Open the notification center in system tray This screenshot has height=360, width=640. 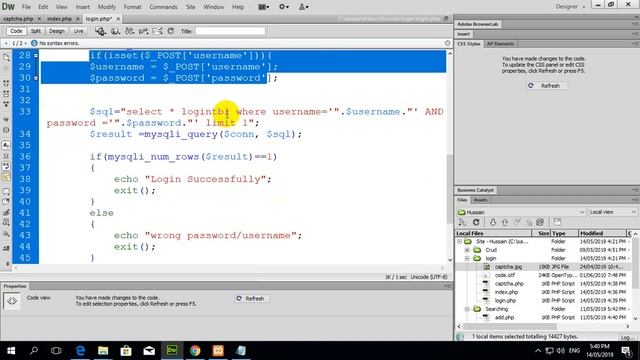[x=627, y=351]
